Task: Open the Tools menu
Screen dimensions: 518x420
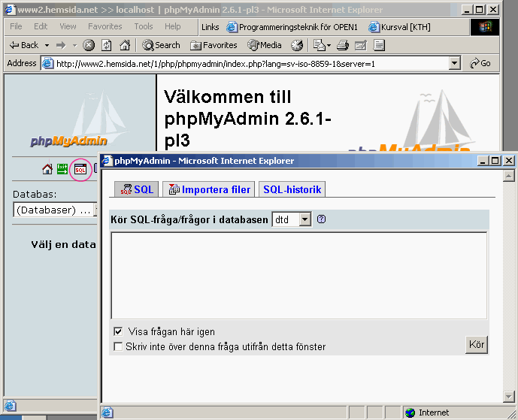Action: click(x=144, y=26)
